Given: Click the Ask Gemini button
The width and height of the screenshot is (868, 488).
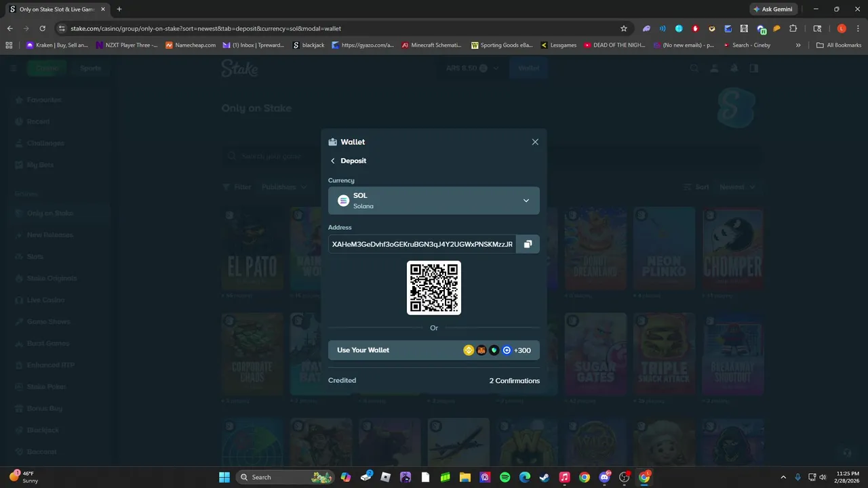Looking at the screenshot, I should point(772,9).
